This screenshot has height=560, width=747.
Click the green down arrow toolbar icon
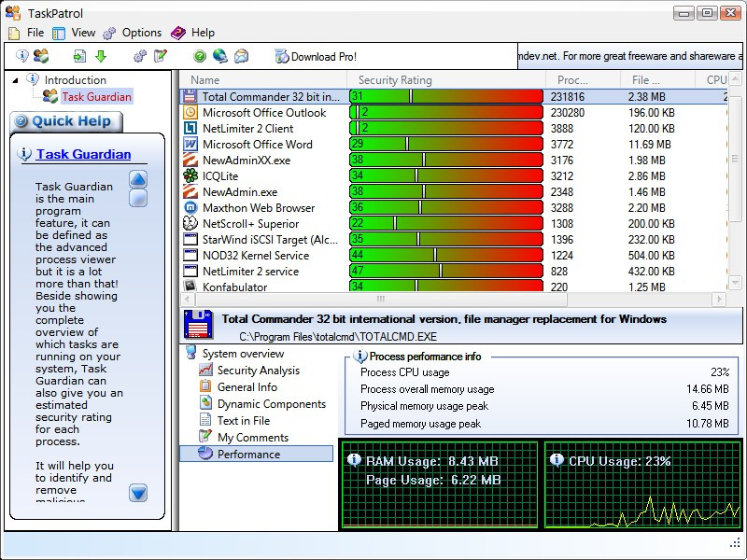(101, 56)
